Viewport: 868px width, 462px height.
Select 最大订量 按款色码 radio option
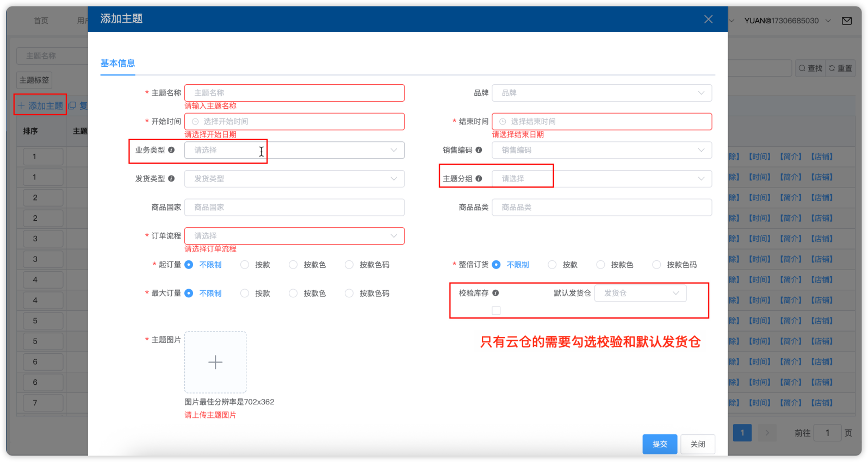(x=349, y=294)
